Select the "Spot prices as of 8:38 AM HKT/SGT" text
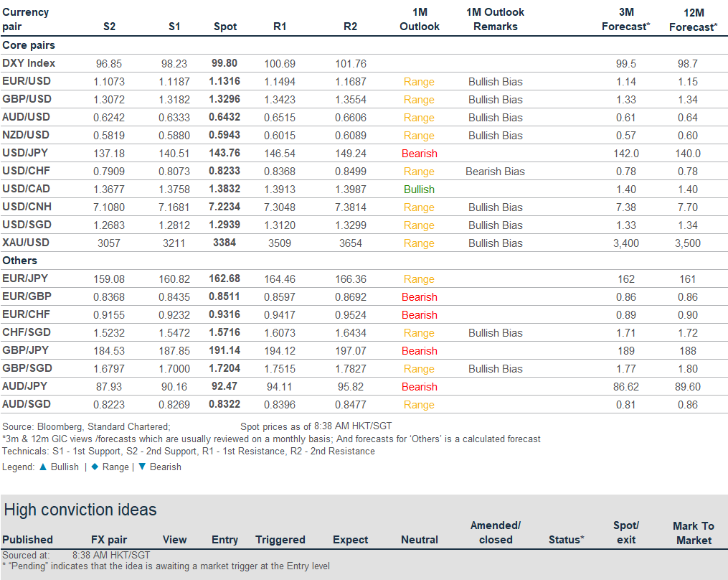This screenshot has height=580, width=728. point(316,426)
